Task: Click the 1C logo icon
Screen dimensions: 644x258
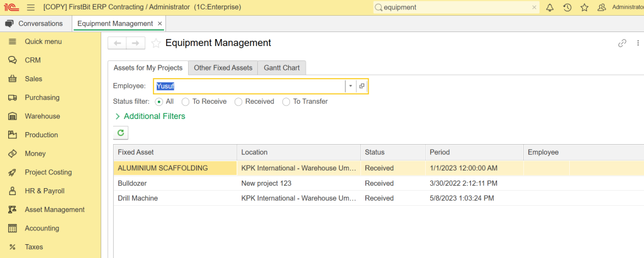Action: [x=12, y=7]
